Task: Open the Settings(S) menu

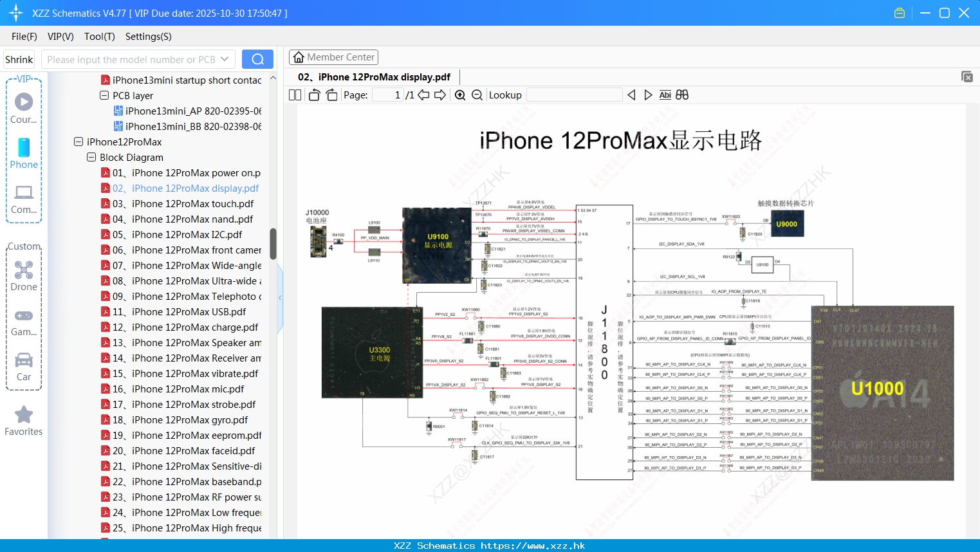Action: click(149, 37)
